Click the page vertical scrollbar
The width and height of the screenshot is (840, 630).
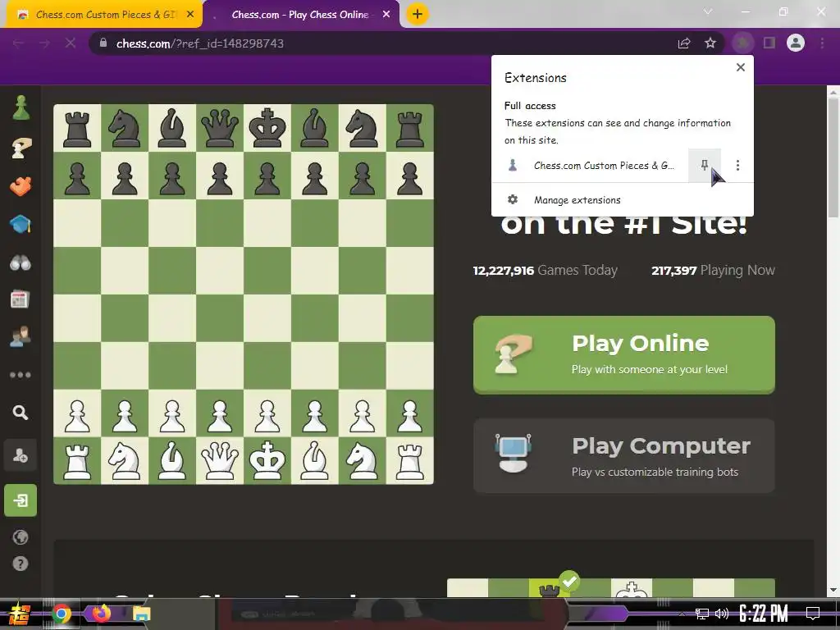click(x=833, y=158)
